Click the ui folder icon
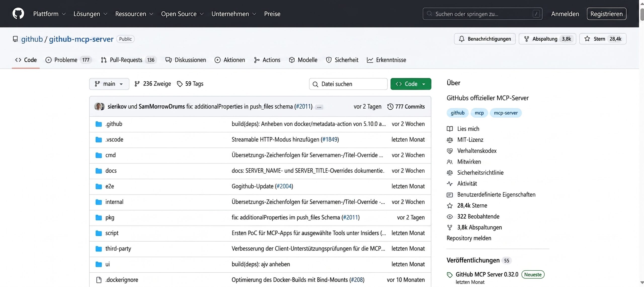The image size is (644, 287). (99, 264)
